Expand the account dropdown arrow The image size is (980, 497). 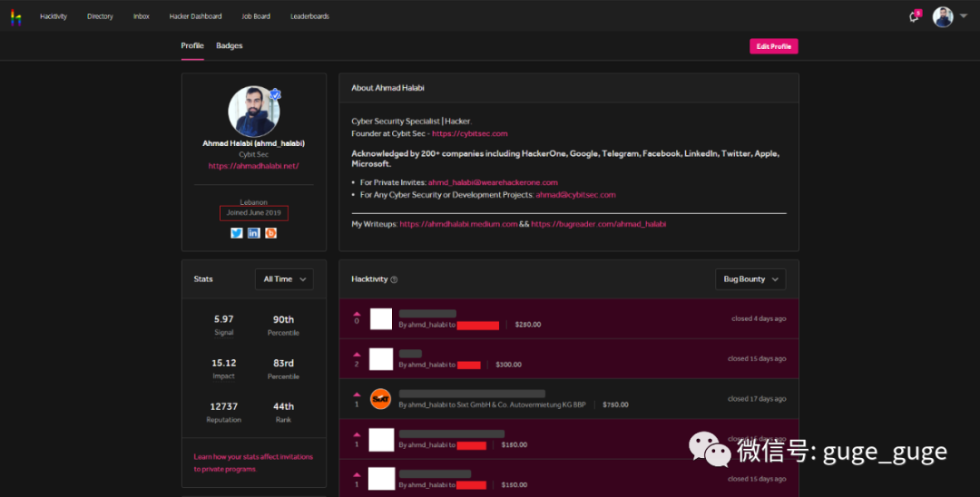pos(963,17)
